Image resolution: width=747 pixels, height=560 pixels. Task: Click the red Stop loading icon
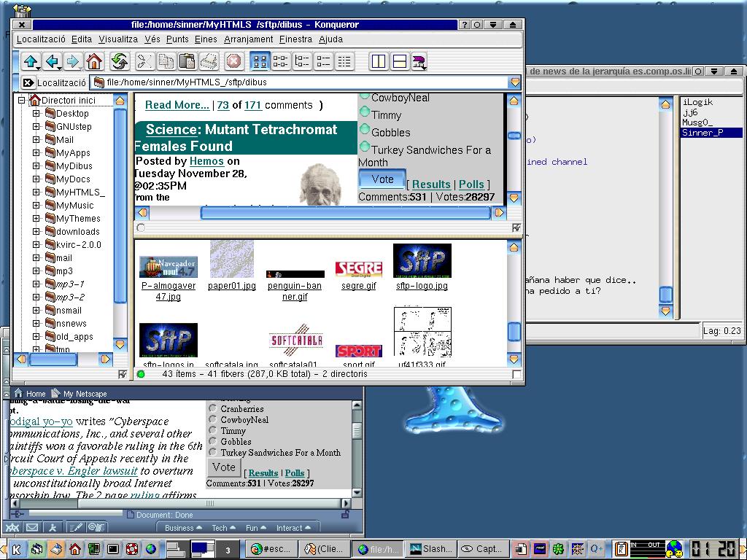[234, 61]
